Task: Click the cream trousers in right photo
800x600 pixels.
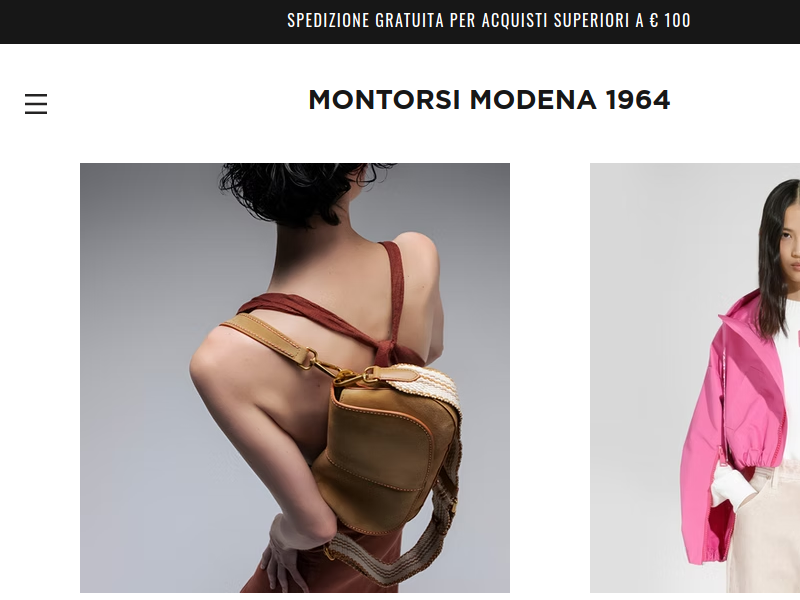Action: pyautogui.click(x=765, y=531)
